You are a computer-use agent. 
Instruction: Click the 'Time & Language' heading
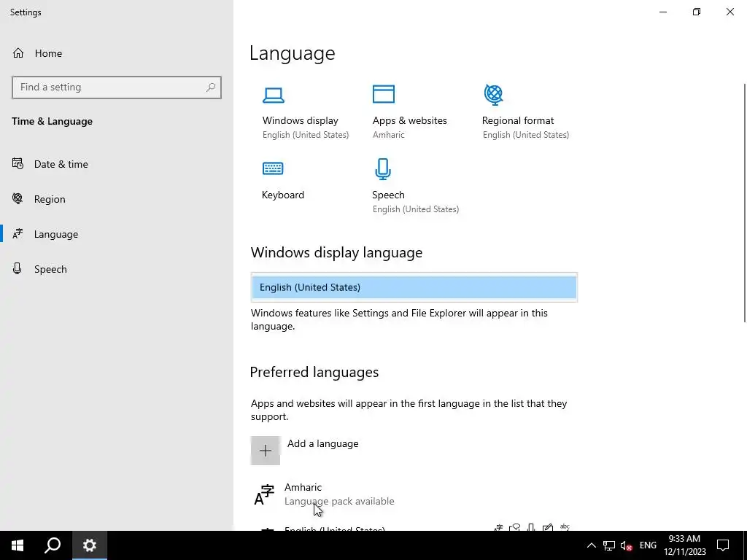[52, 121]
